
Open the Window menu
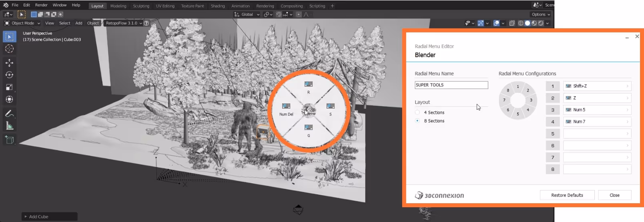60,5
